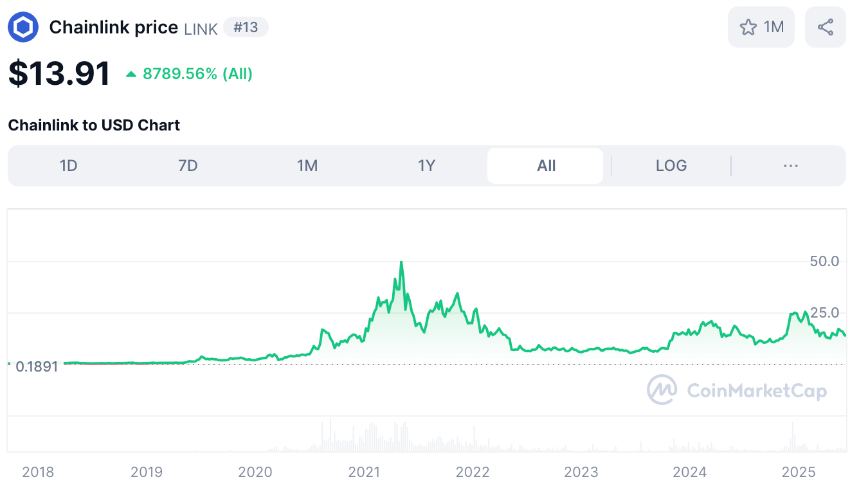Toggle LOG scale on the chart
This screenshot has width=868, height=495.
click(671, 166)
